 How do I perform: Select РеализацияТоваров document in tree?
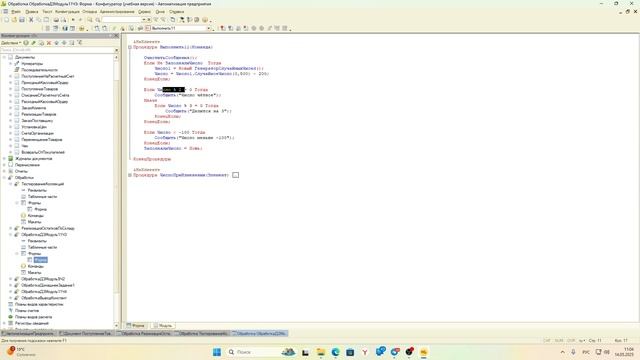(x=39, y=114)
